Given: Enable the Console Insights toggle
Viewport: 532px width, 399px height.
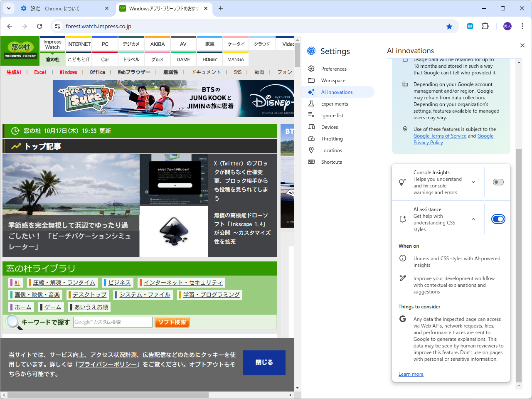Looking at the screenshot, I should [498, 182].
